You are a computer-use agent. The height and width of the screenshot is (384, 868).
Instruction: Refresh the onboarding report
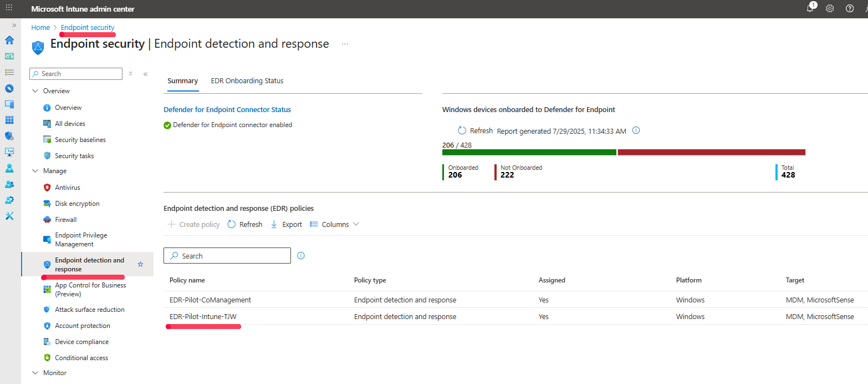[475, 131]
